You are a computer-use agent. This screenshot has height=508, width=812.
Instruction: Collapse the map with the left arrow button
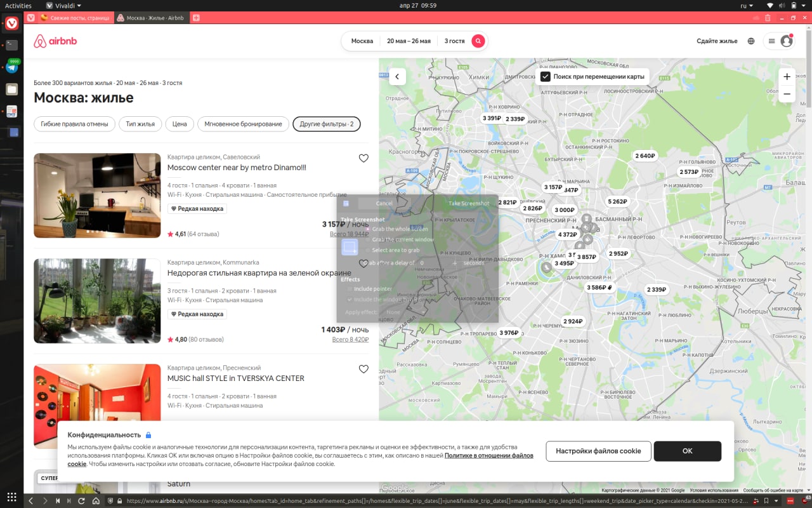click(397, 77)
